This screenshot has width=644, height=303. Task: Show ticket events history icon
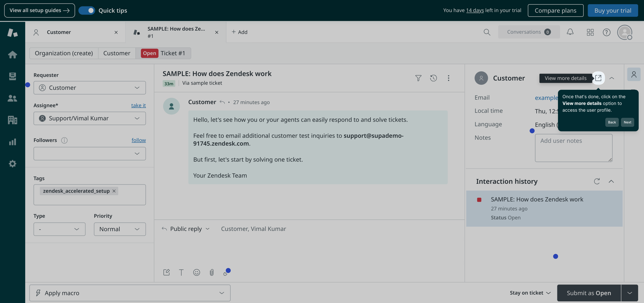click(433, 78)
